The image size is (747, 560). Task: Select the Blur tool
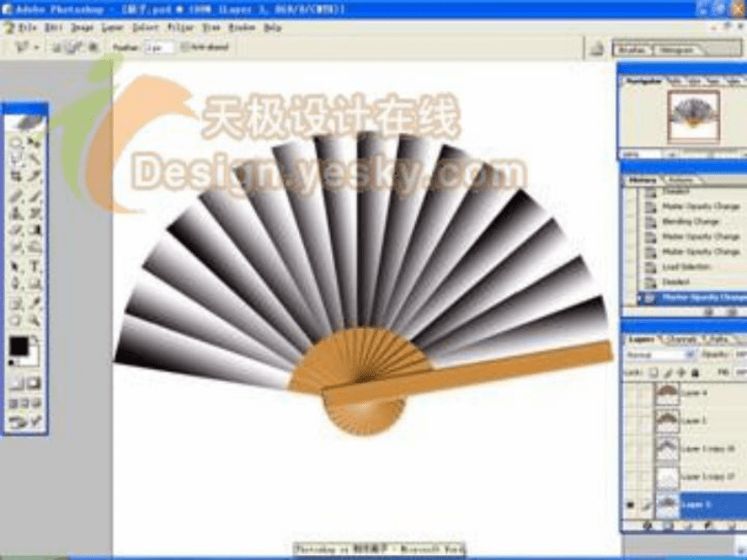(17, 248)
